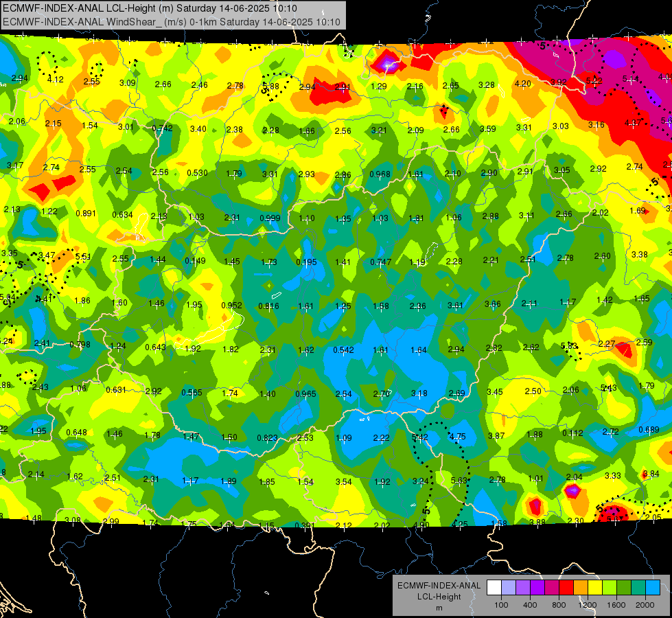
Task: Click the grid value 0.631
Action: click(116, 390)
